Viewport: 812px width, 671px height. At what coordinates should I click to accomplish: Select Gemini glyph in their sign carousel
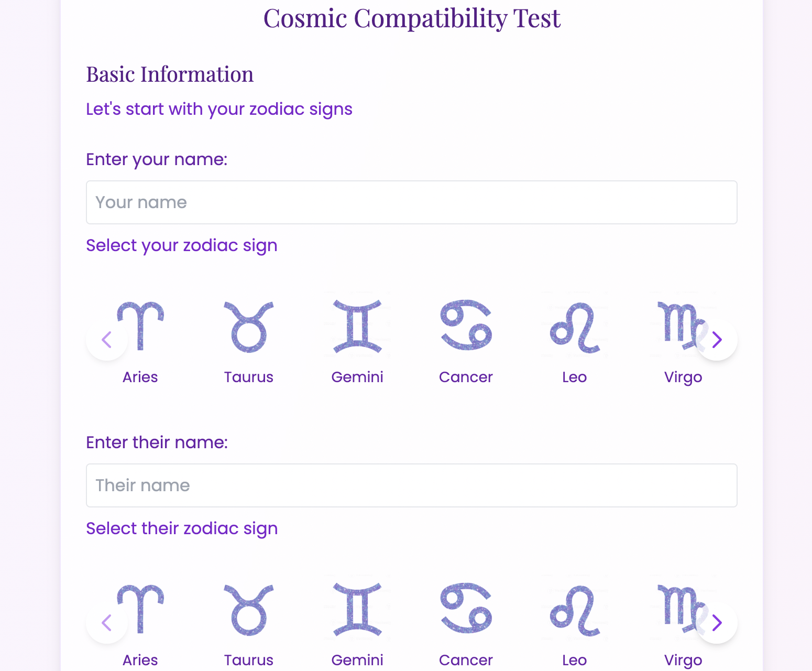(357, 609)
